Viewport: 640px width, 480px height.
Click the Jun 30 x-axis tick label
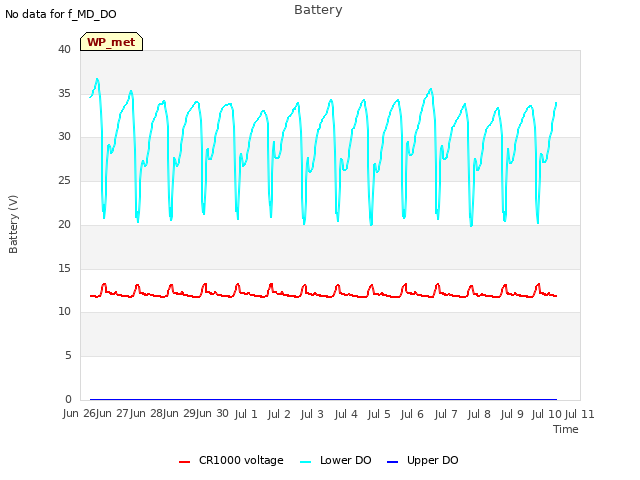tap(212, 413)
